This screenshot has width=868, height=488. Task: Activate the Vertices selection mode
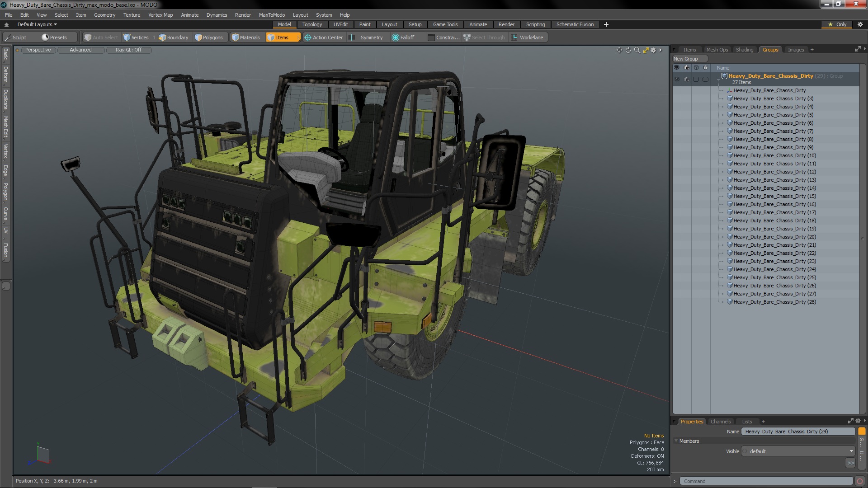pyautogui.click(x=136, y=38)
